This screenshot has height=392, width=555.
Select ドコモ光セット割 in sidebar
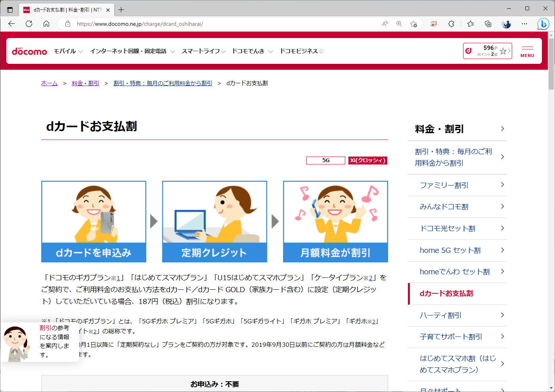457,229
